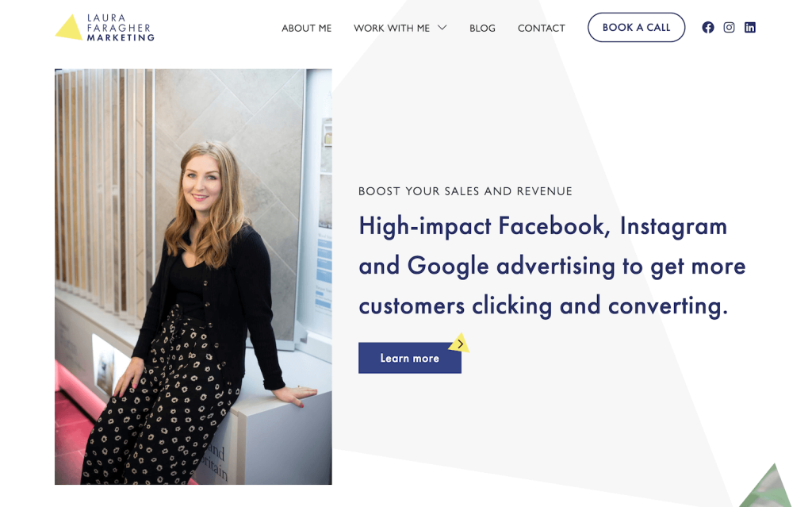Navigate to the Contact page
The height and width of the screenshot is (507, 812).
pyautogui.click(x=541, y=28)
